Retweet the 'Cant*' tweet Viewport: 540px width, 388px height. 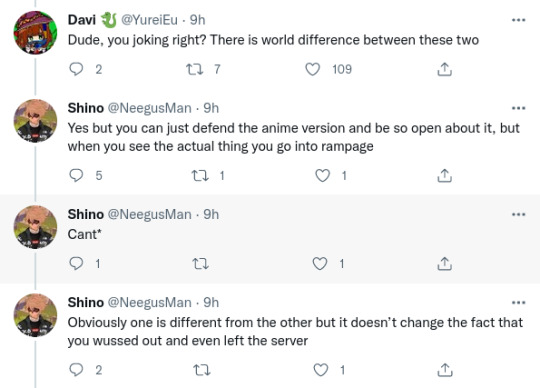click(x=200, y=264)
